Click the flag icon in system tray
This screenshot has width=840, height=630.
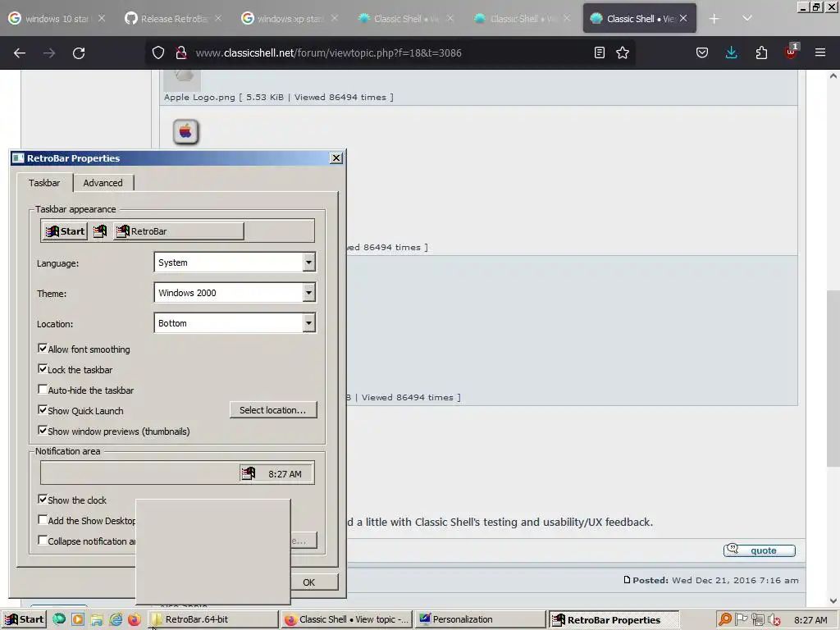click(742, 619)
